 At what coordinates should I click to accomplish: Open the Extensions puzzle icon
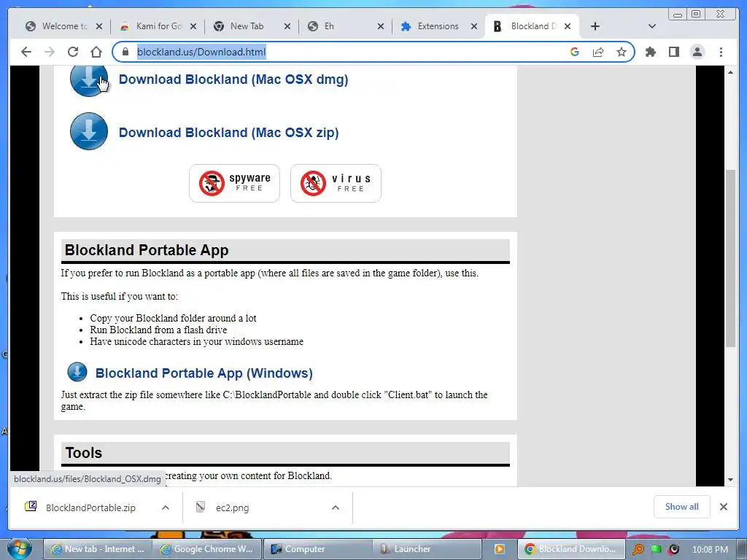[x=650, y=52]
